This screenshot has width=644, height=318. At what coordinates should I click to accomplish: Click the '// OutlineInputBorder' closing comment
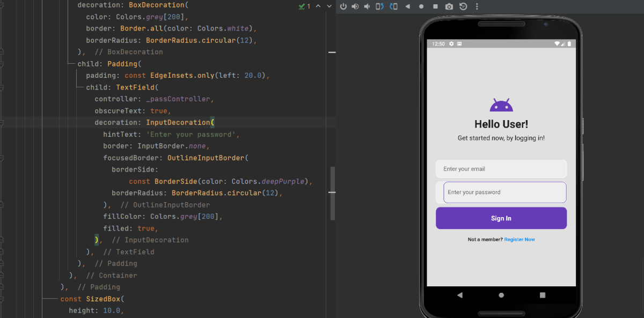tap(165, 205)
